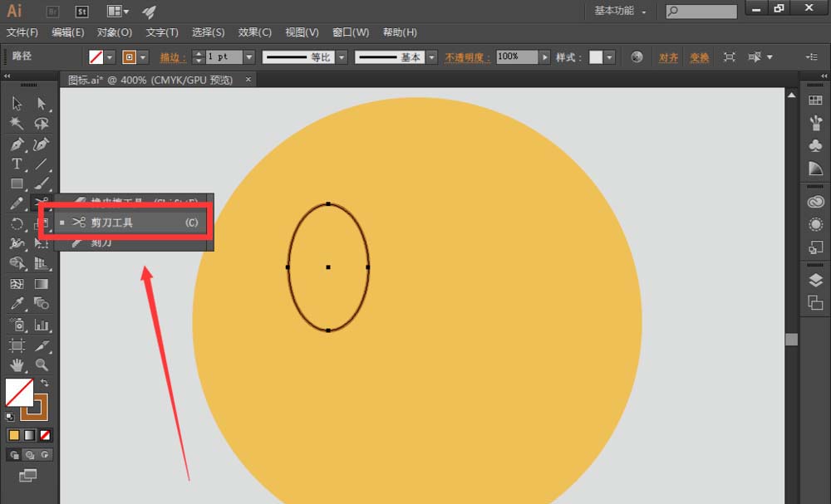The width and height of the screenshot is (831, 504).
Task: Choose the Hand tool
Action: [17, 365]
